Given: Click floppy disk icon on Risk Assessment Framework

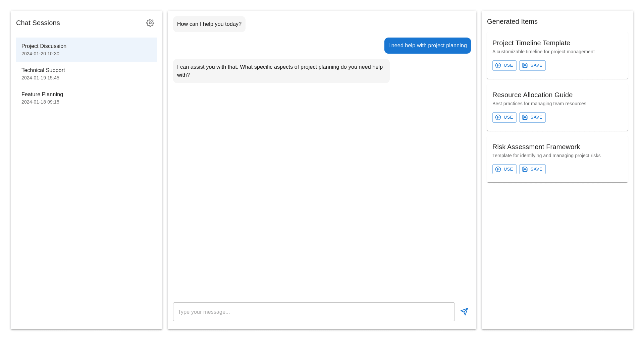Looking at the screenshot, I should click(525, 169).
